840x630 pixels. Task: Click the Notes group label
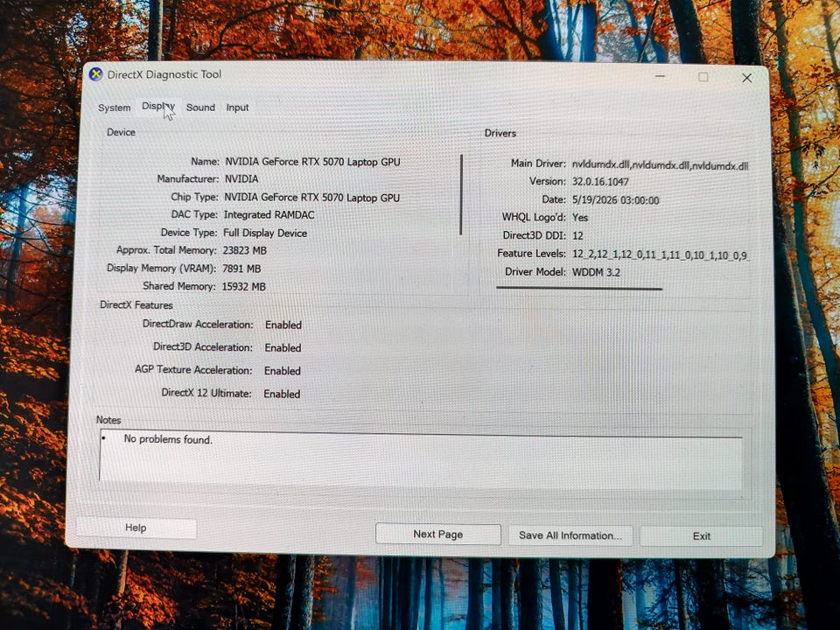pos(108,420)
